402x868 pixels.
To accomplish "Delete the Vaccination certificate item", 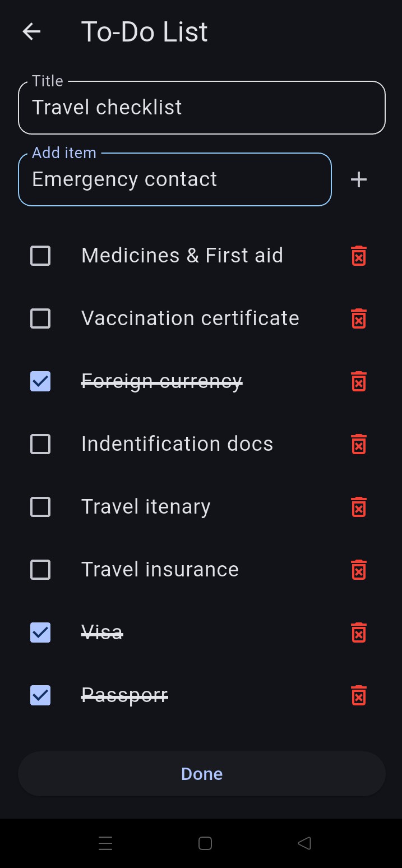I will pos(359,319).
